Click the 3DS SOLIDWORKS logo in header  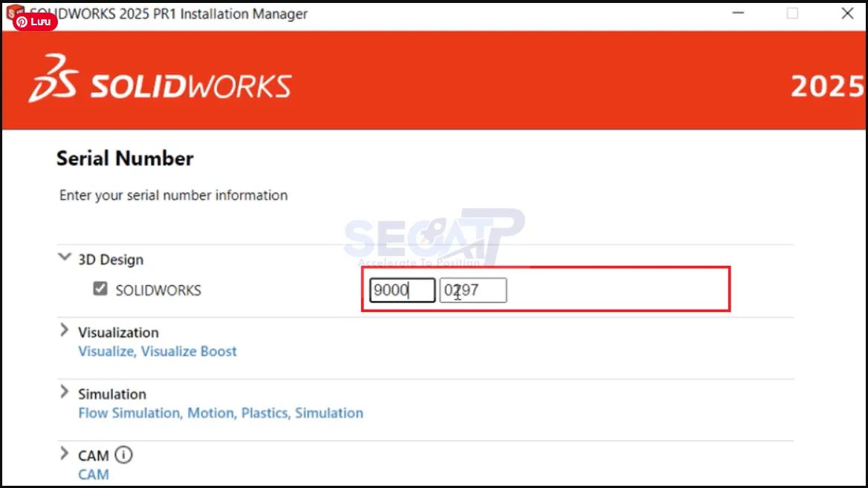[x=160, y=82]
